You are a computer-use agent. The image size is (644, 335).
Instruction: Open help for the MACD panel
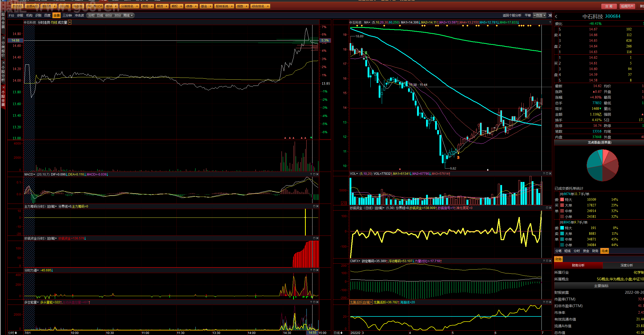click(311, 174)
